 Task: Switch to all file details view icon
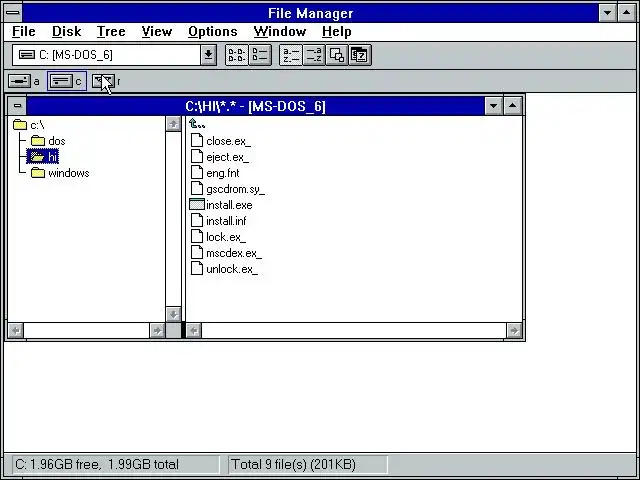(x=260, y=55)
